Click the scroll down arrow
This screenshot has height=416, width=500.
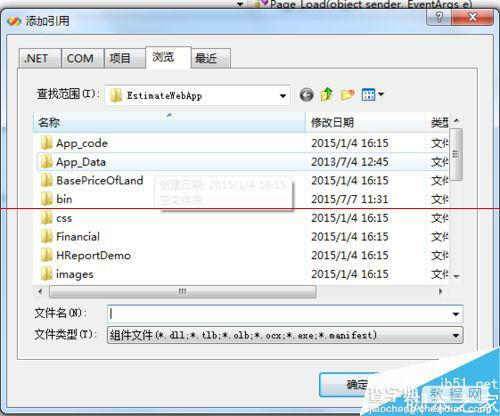point(456,276)
